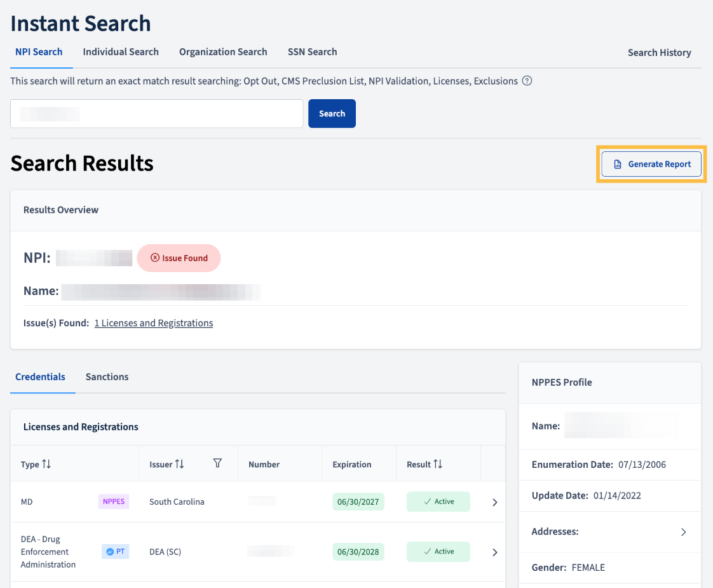Viewport: 713px width, 588px height.
Task: Sort licenses by Issuer column arrows
Action: tap(180, 464)
